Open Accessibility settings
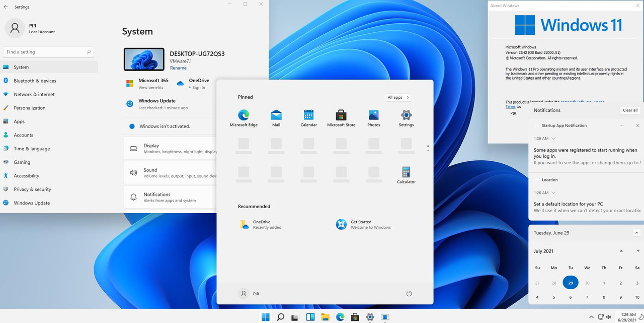644x323 pixels. pyautogui.click(x=49, y=176)
